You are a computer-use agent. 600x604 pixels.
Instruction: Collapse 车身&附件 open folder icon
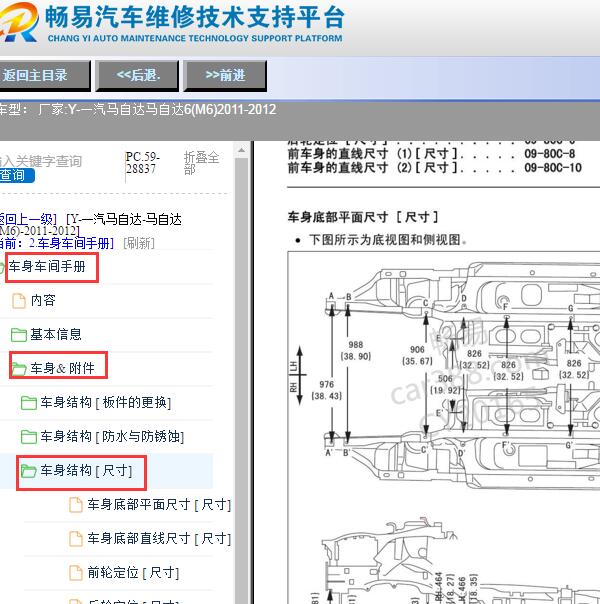(x=18, y=369)
